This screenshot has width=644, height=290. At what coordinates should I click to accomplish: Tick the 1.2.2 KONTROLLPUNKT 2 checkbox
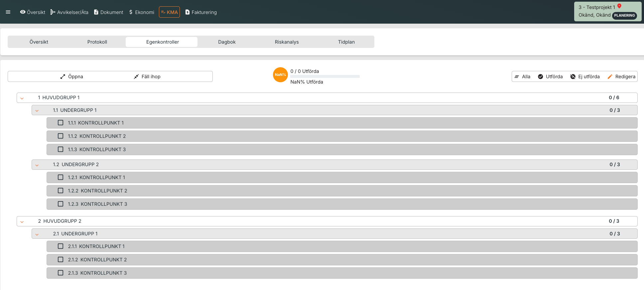(x=61, y=190)
